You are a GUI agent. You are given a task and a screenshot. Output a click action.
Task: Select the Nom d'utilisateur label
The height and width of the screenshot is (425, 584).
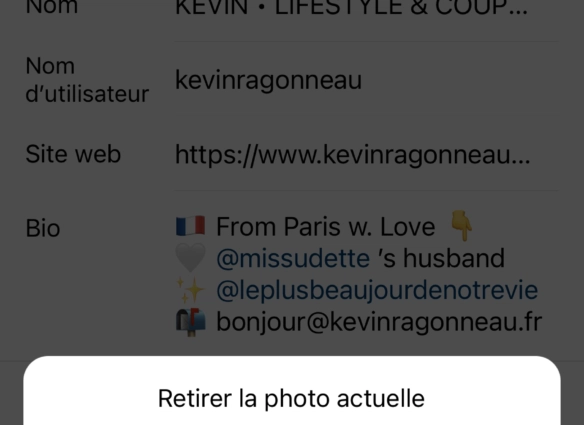coord(87,80)
